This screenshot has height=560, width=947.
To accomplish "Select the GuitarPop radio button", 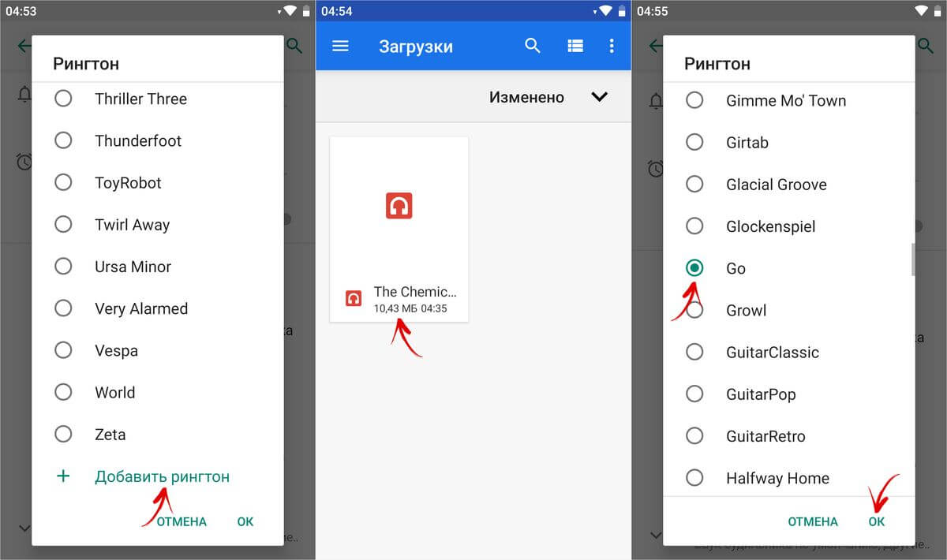I will (x=694, y=394).
